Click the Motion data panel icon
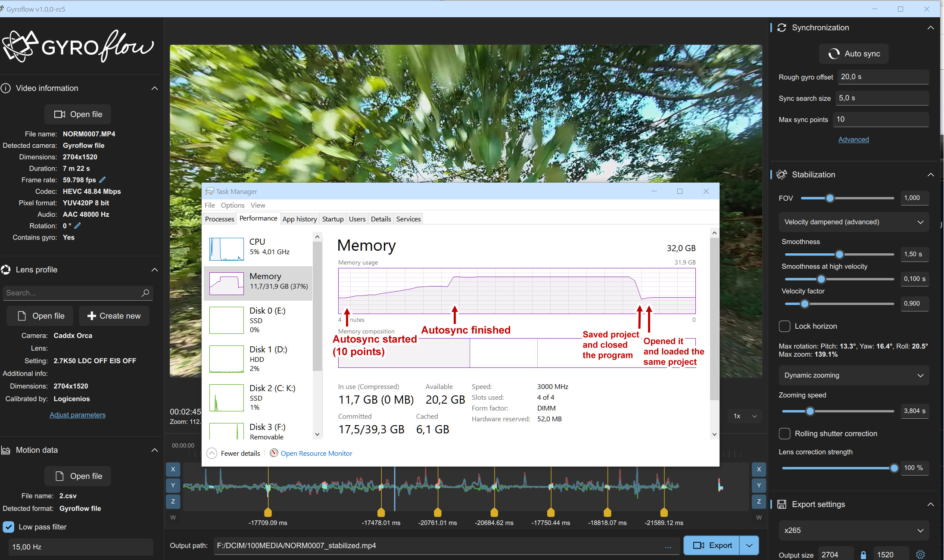The height and width of the screenshot is (560, 944). point(6,450)
